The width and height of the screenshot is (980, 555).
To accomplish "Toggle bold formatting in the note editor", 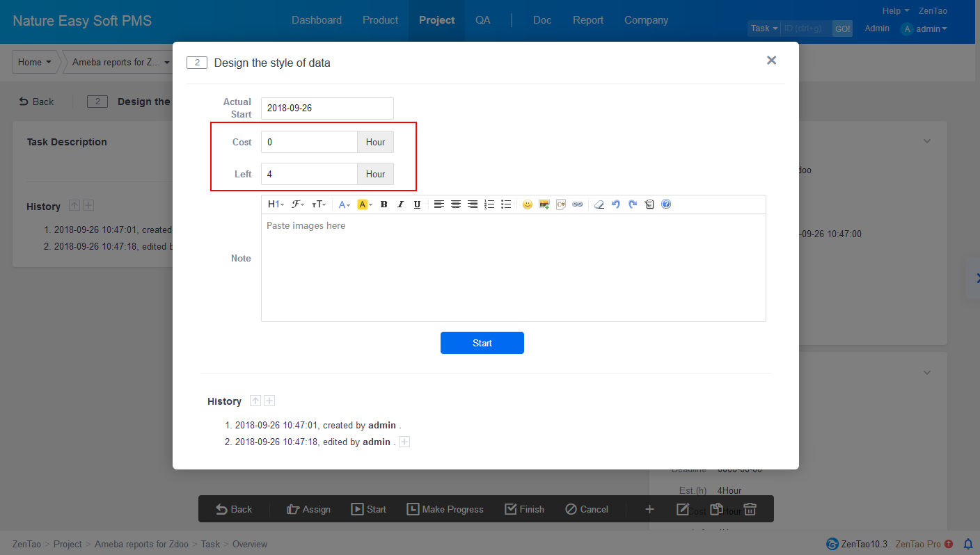I will click(384, 204).
